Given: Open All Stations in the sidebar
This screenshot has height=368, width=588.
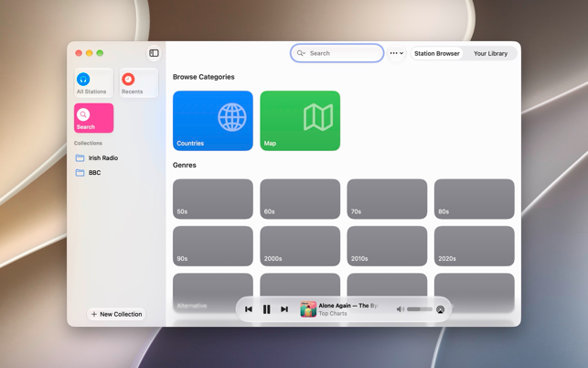Looking at the screenshot, I should (x=94, y=83).
